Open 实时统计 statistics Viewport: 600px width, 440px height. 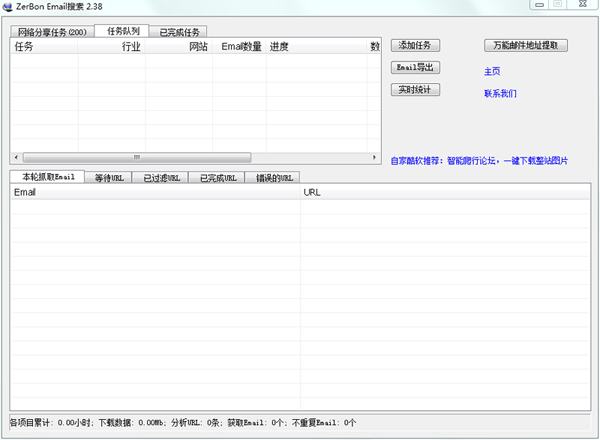coord(414,90)
